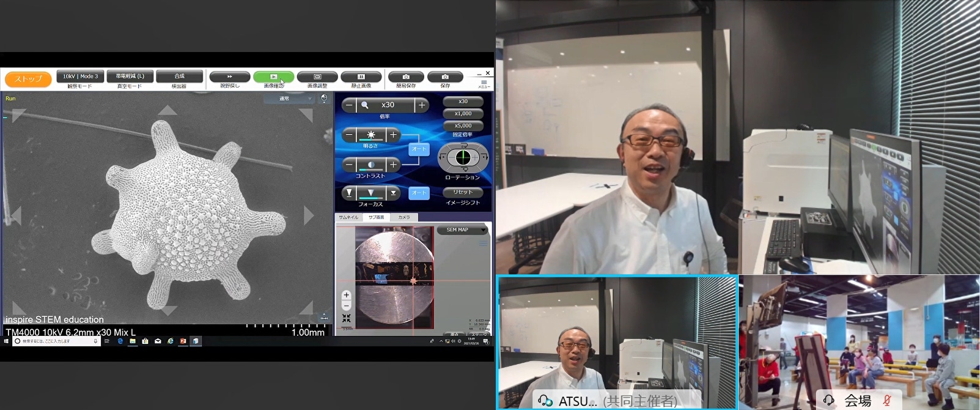980x410 pixels.
Task: Expand the 通常 dropdown above the image
Action: click(289, 99)
